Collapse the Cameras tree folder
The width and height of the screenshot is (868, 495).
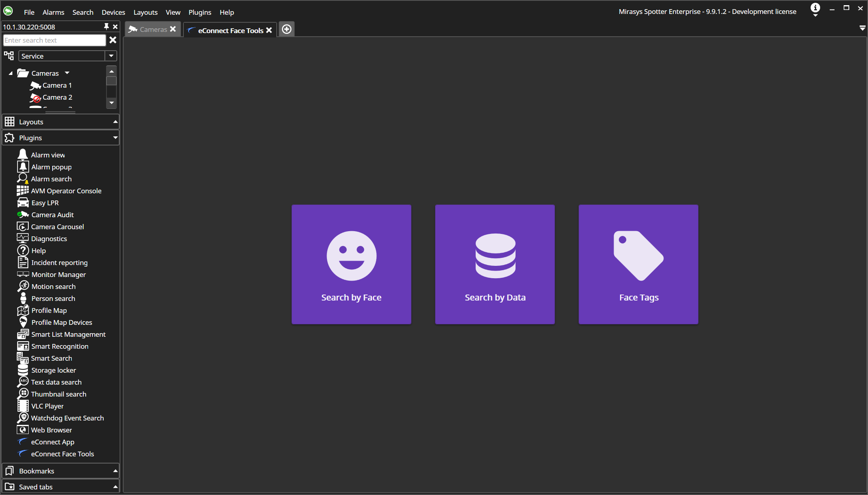11,73
